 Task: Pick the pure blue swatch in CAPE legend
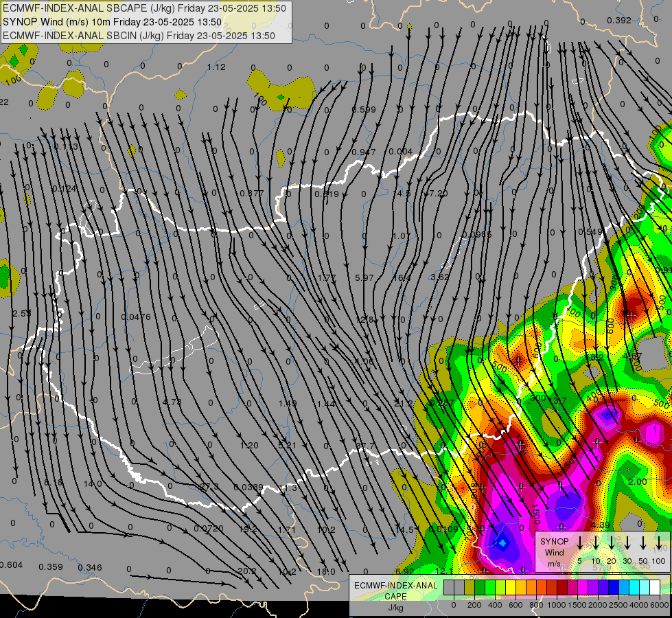614,588
